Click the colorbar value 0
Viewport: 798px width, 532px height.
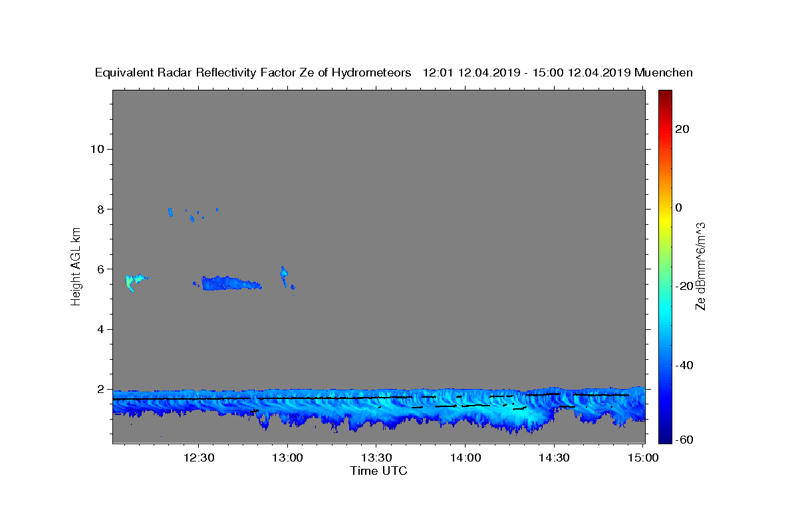pos(679,207)
